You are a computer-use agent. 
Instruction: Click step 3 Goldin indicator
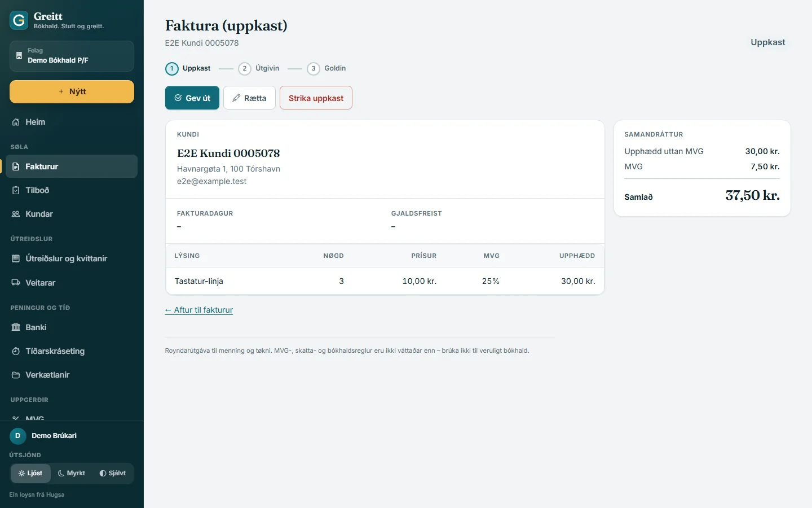click(x=326, y=68)
